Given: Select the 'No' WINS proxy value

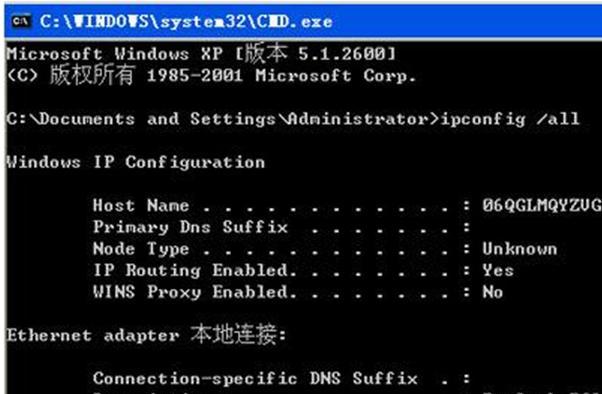Looking at the screenshot, I should click(493, 292).
